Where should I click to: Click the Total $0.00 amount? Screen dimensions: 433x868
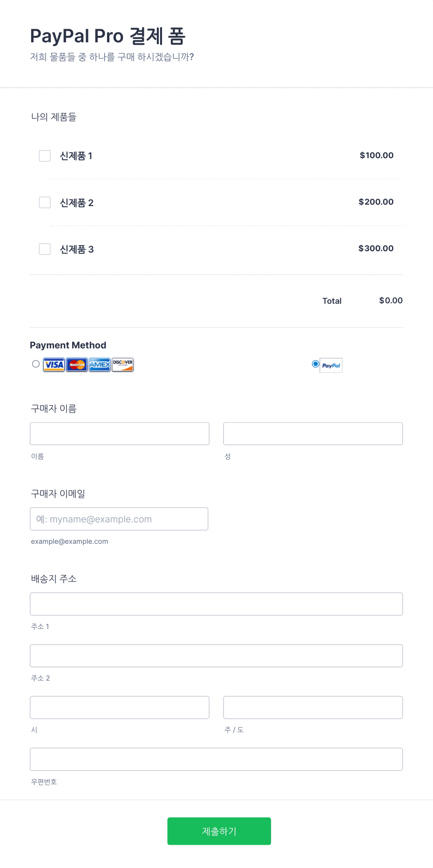391,300
